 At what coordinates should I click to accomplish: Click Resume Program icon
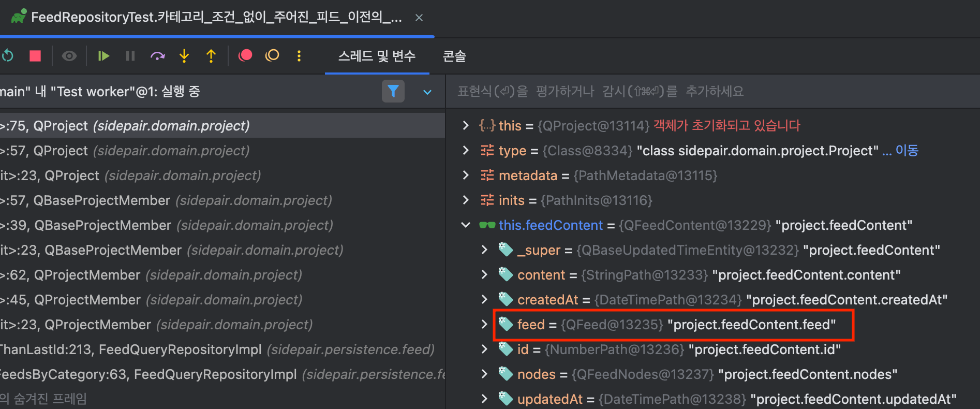103,56
